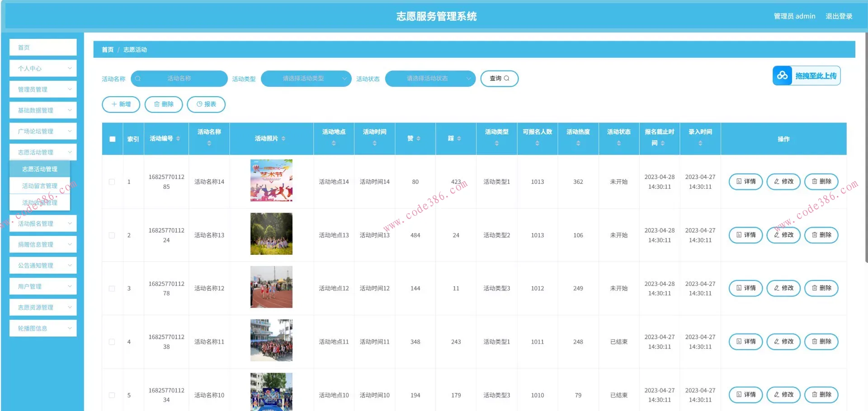This screenshot has width=868, height=411.
Task: Click 首页 in the breadcrumb
Action: [107, 49]
